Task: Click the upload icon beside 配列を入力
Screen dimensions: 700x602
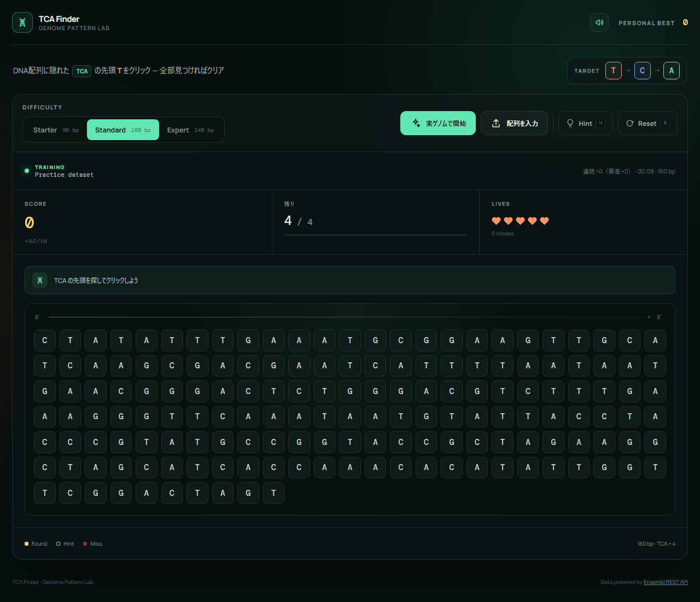Action: click(496, 123)
